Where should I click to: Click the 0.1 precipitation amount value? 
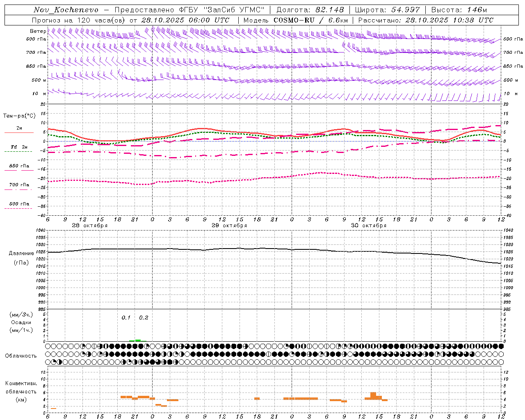click(126, 318)
